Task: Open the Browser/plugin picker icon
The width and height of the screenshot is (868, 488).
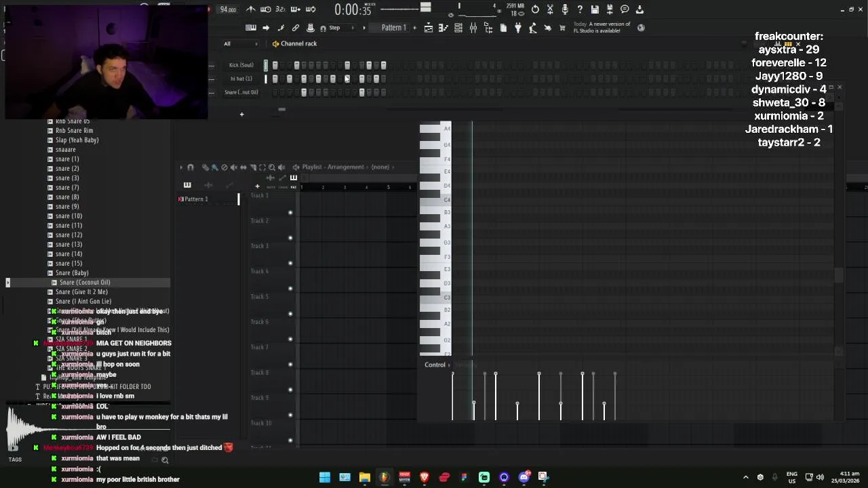Action: click(x=488, y=28)
